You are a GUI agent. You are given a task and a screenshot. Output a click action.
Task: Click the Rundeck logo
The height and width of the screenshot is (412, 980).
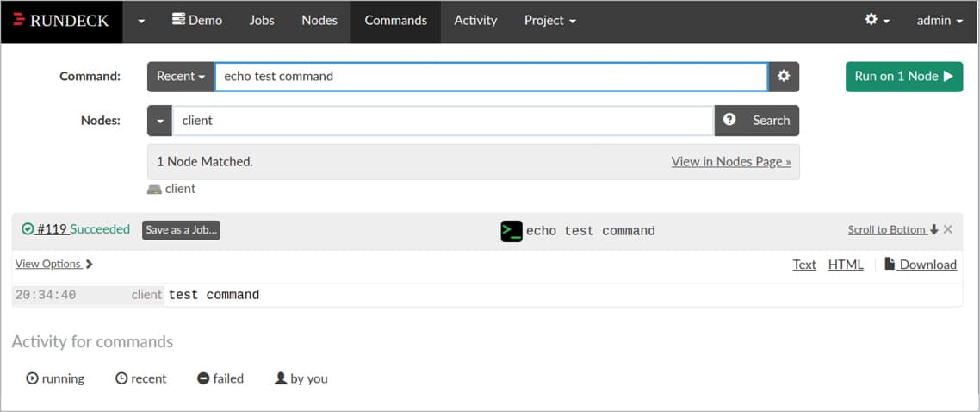tap(60, 21)
